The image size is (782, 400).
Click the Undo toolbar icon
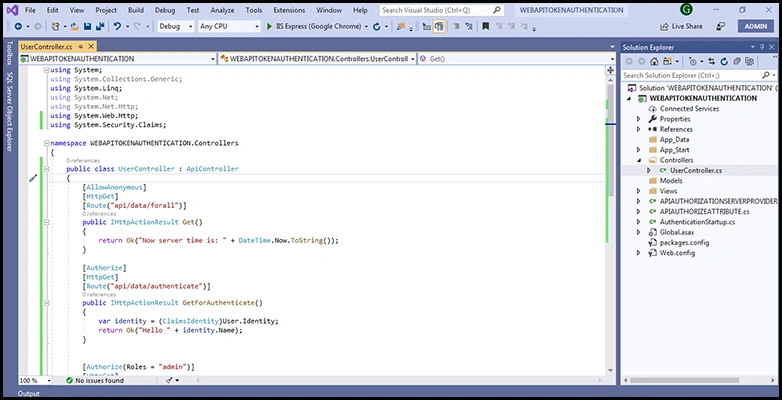pos(117,26)
